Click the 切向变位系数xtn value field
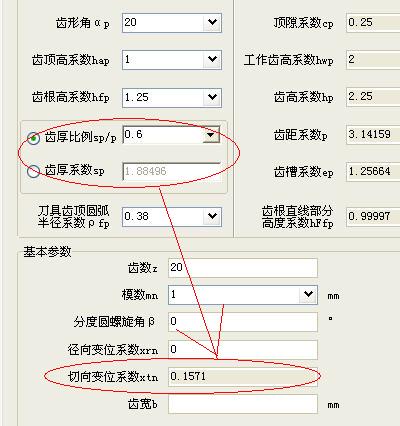 pyautogui.click(x=243, y=377)
